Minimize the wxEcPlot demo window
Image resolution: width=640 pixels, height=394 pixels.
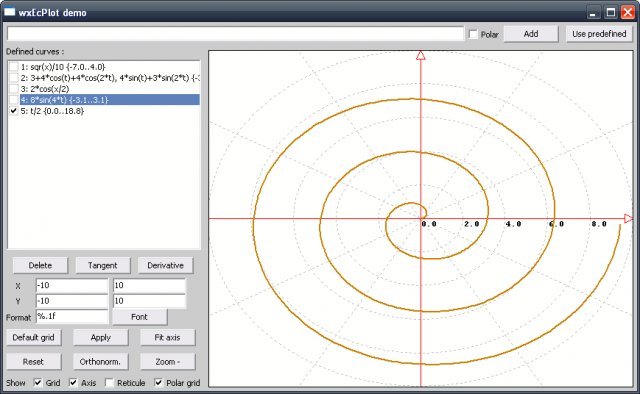click(x=593, y=12)
